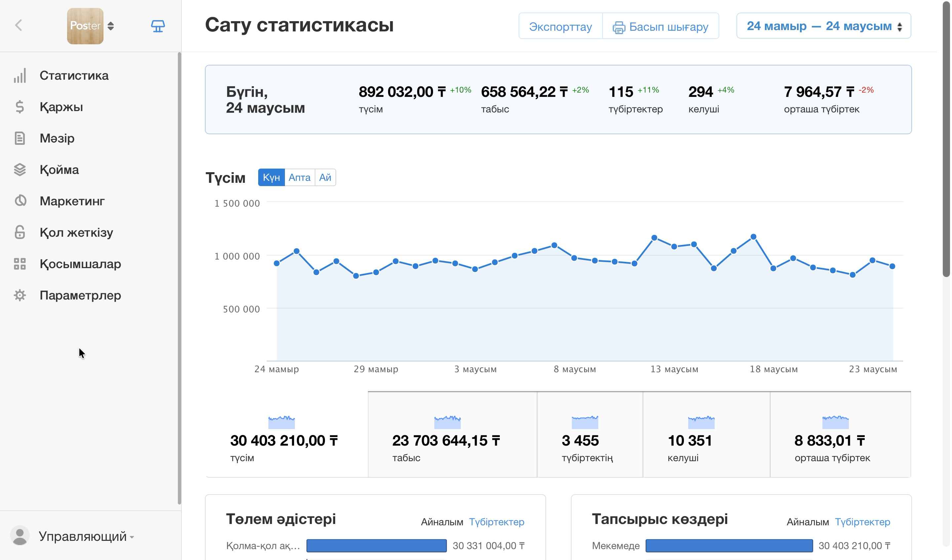Image resolution: width=952 pixels, height=560 pixels.
Task: Switch the revenue chart to Ай view
Action: click(x=325, y=178)
